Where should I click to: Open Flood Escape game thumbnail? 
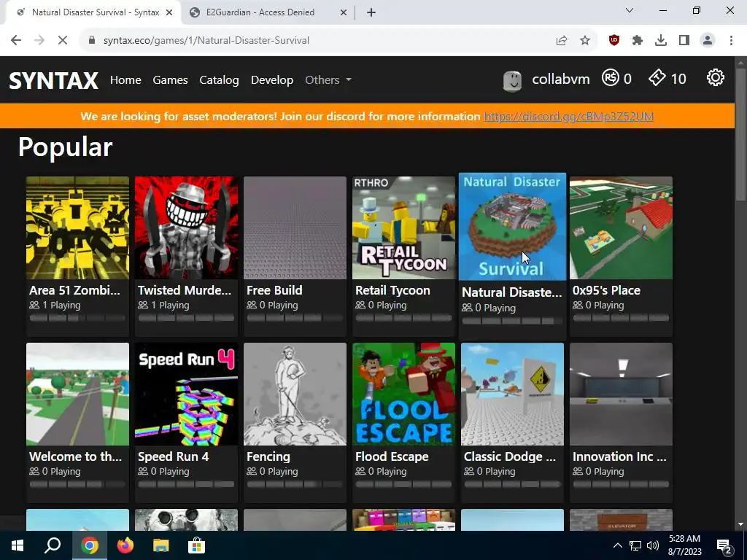click(x=403, y=394)
